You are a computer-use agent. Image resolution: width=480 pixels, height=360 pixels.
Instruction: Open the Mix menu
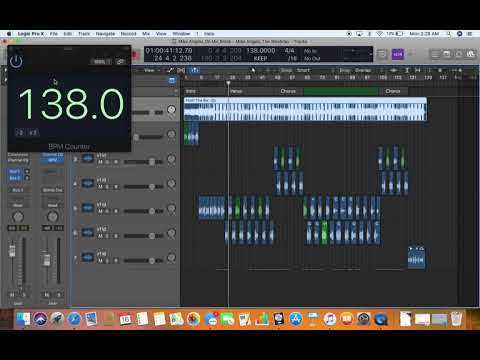[x=146, y=34]
